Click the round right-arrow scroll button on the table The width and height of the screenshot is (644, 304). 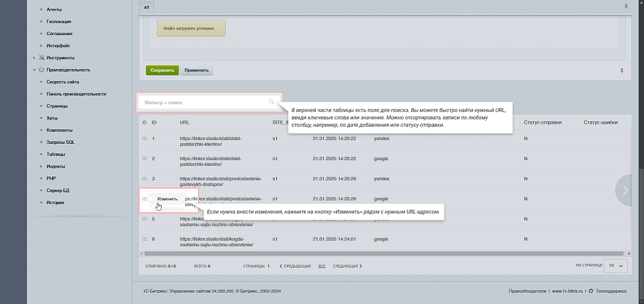(x=625, y=190)
